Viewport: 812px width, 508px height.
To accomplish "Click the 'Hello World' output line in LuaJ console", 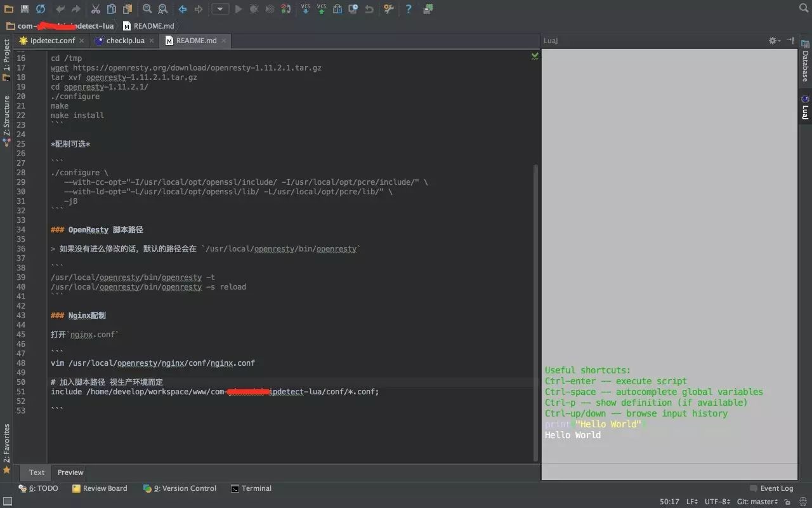I will click(573, 435).
